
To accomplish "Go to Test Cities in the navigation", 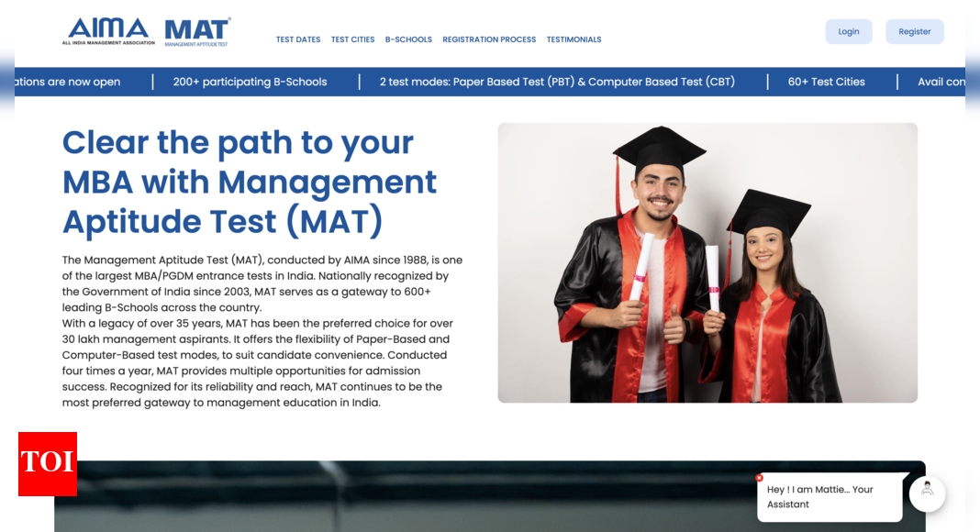I will [x=352, y=39].
